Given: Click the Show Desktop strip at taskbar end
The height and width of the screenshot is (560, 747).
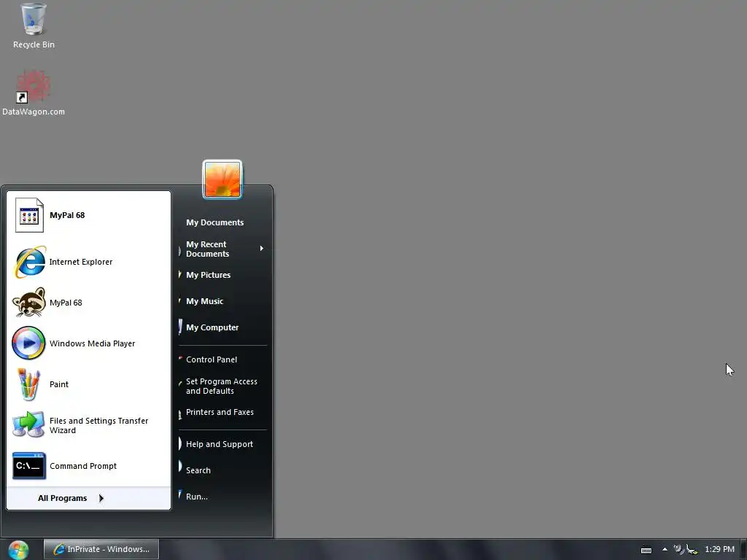Looking at the screenshot, I should pyautogui.click(x=743, y=550).
